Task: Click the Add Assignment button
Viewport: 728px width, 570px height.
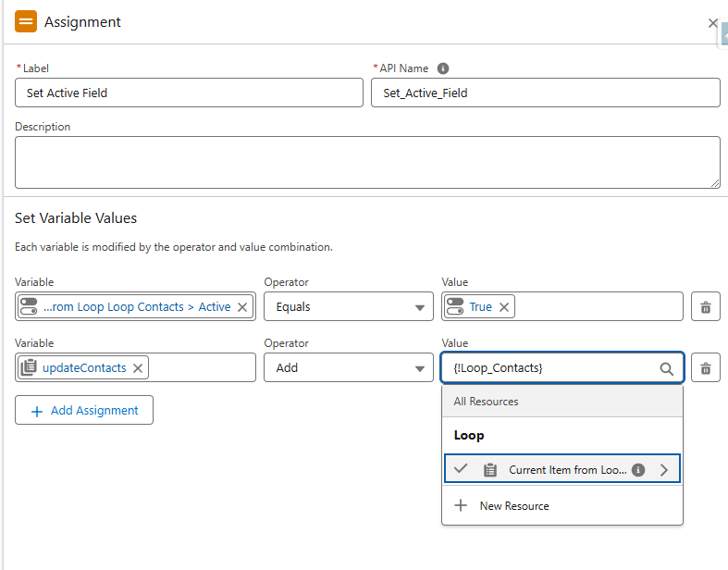Action: 84,410
